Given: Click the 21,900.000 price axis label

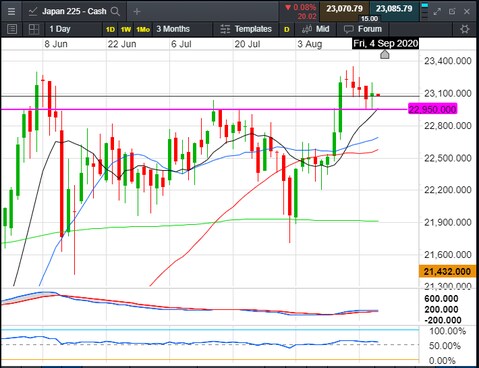Looking at the screenshot, I should point(448,222).
